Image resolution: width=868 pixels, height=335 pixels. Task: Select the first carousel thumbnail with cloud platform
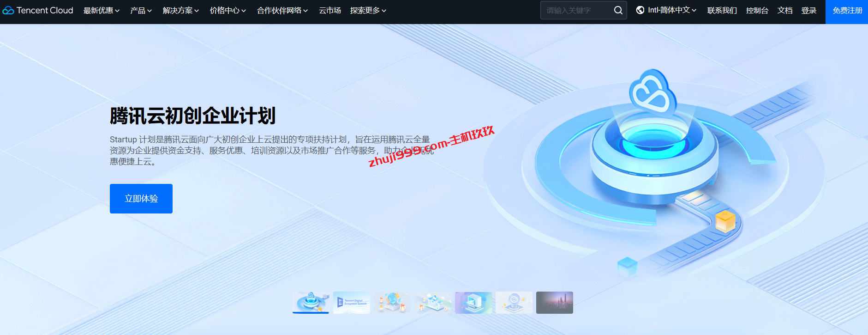[311, 303]
